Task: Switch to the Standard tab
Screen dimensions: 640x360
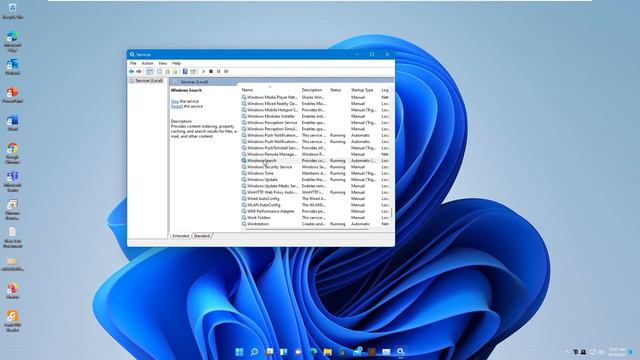Action: point(202,236)
